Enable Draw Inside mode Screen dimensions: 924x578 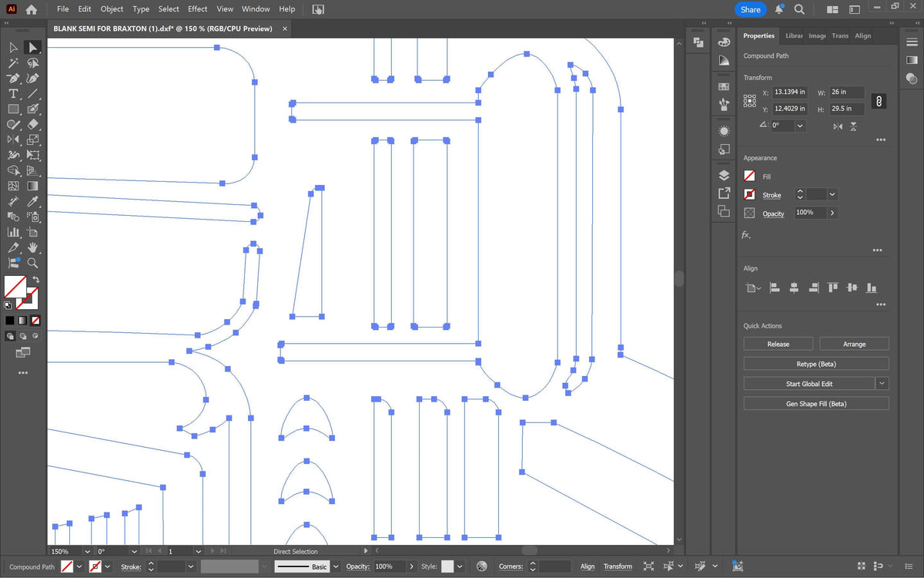36,336
